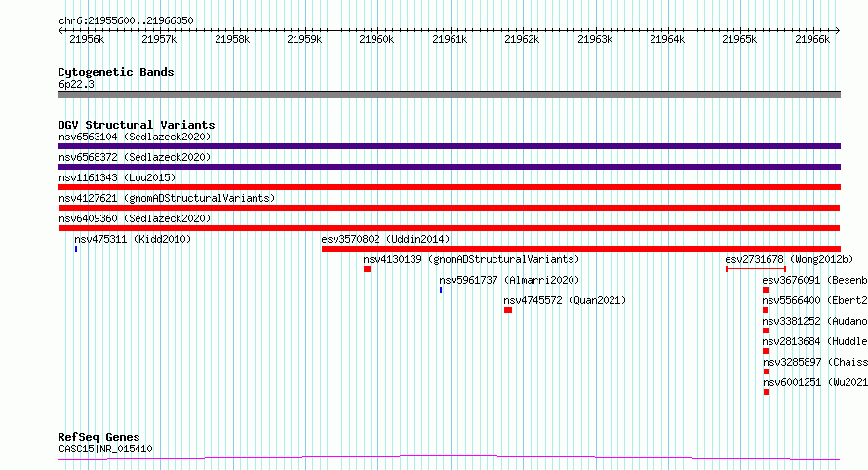Click the esv3676091 label text
The width and height of the screenshot is (868, 470).
(x=815, y=280)
